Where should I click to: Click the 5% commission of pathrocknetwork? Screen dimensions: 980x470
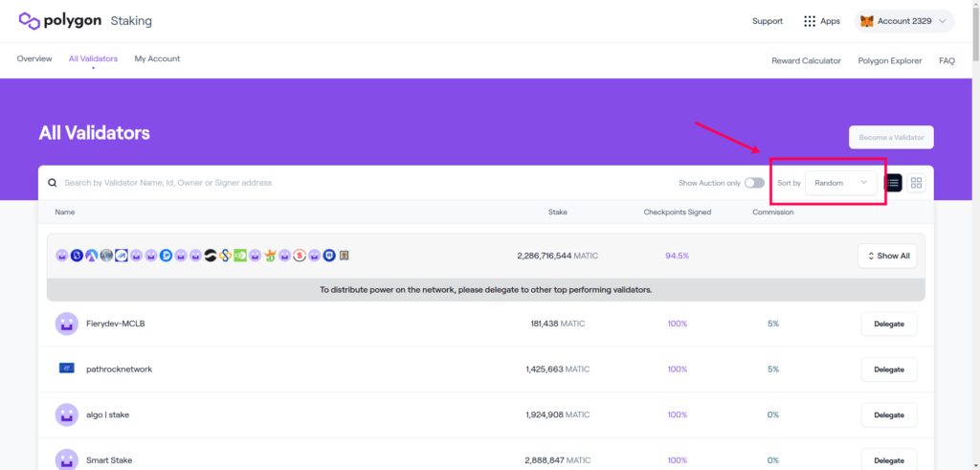(x=773, y=369)
